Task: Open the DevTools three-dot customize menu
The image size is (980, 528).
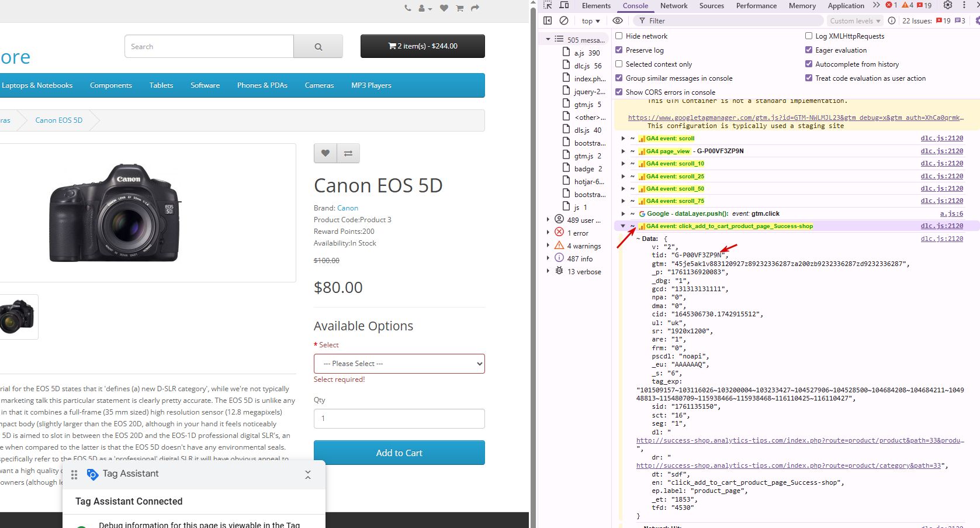Action: (964, 5)
